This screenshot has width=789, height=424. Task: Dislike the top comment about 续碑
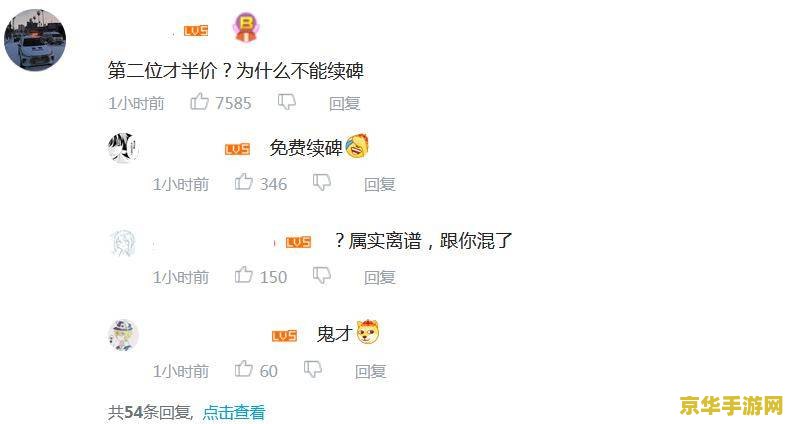coord(287,102)
